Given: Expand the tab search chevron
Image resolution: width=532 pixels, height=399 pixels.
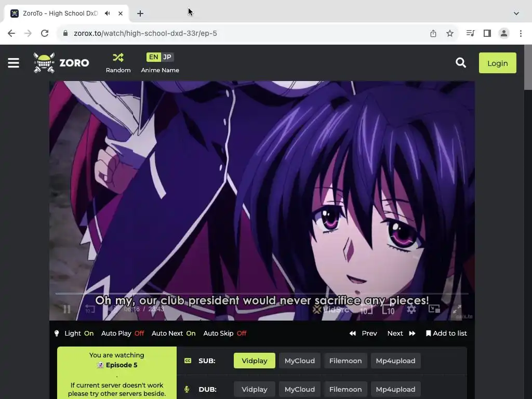Looking at the screenshot, I should (516, 13).
